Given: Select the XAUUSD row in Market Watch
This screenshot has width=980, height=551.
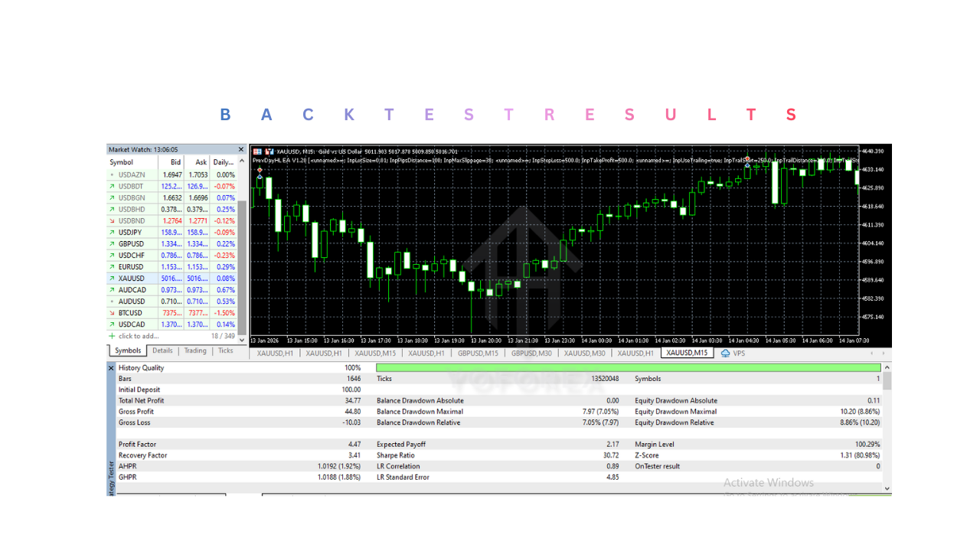Looking at the screenshot, I should coord(172,279).
